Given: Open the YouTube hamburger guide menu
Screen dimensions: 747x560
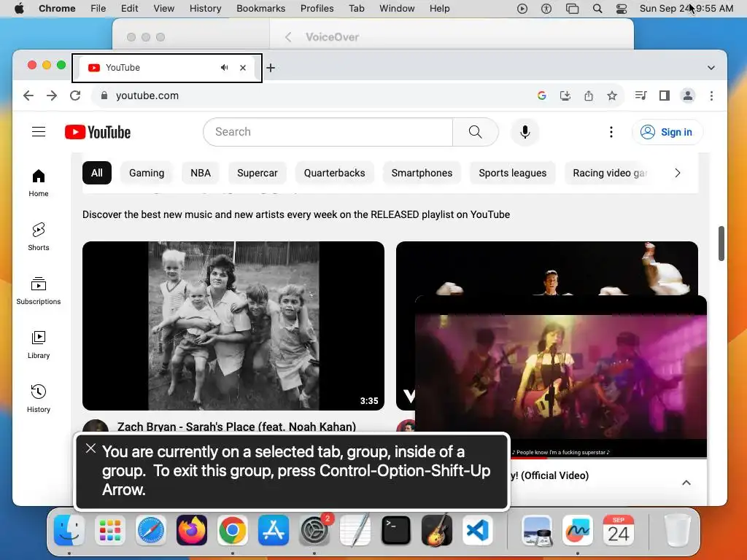Looking at the screenshot, I should 39,132.
